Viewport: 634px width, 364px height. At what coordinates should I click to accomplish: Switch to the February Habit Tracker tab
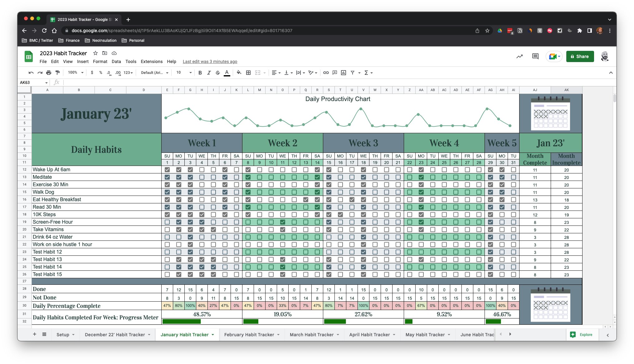249,334
